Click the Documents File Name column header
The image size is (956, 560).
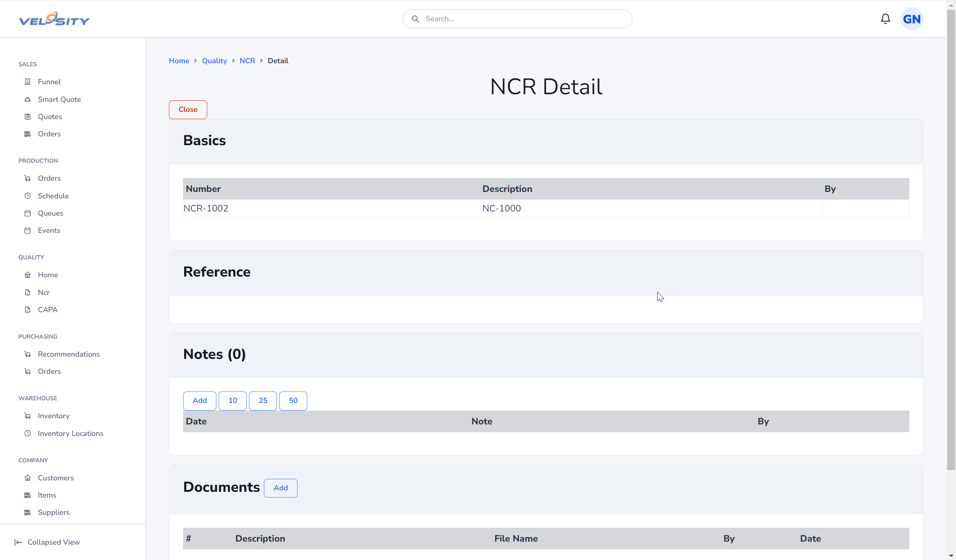[x=606, y=539]
